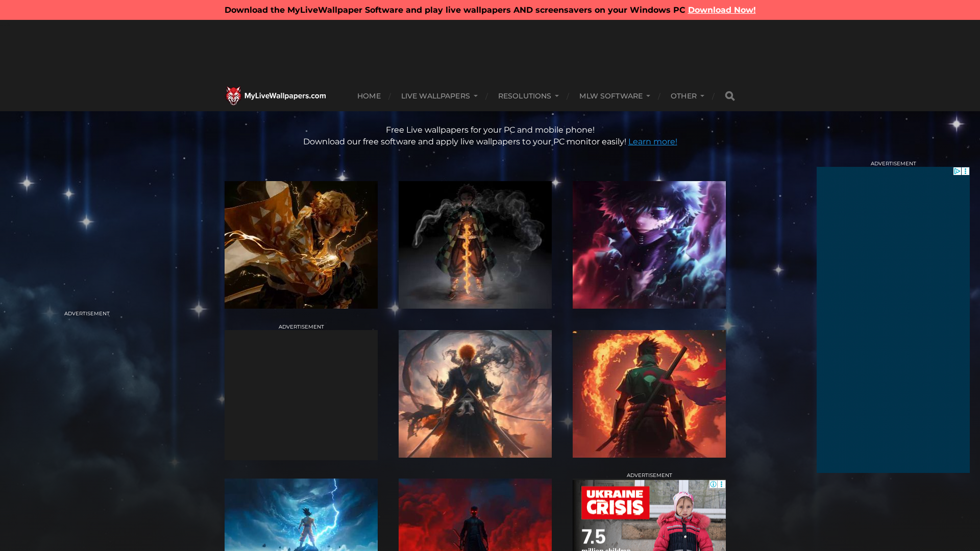
Task: Open the Ichigo smoke swirl wallpaper
Action: 475,394
